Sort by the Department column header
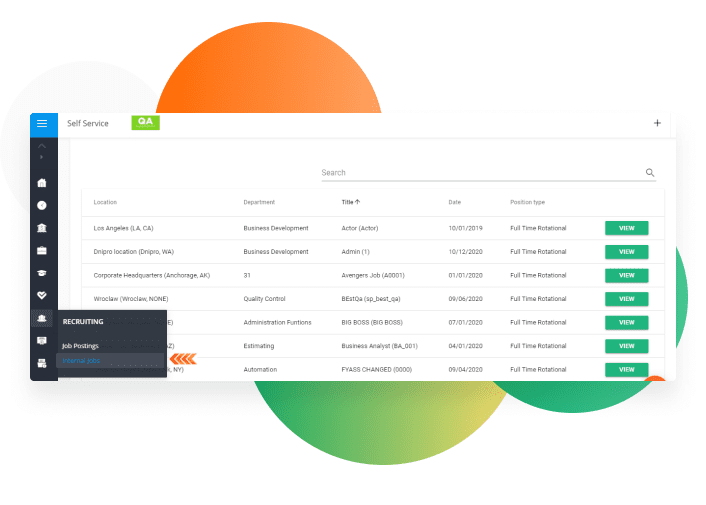The image size is (706, 505). pyautogui.click(x=259, y=202)
